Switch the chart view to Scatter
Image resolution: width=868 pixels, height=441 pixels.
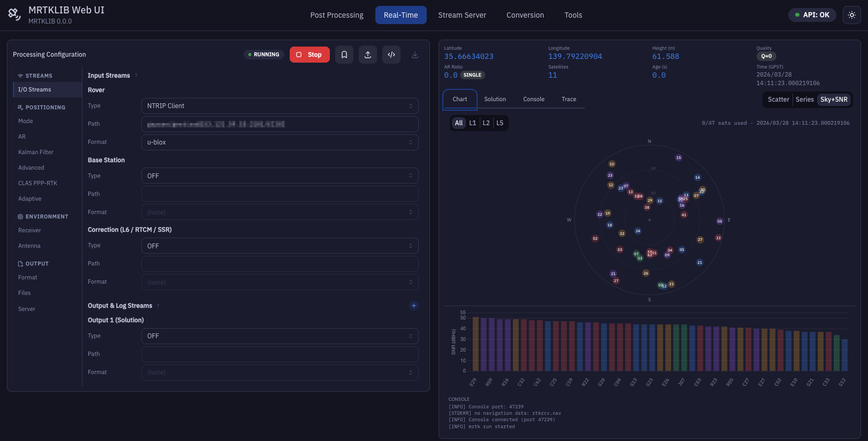click(778, 100)
